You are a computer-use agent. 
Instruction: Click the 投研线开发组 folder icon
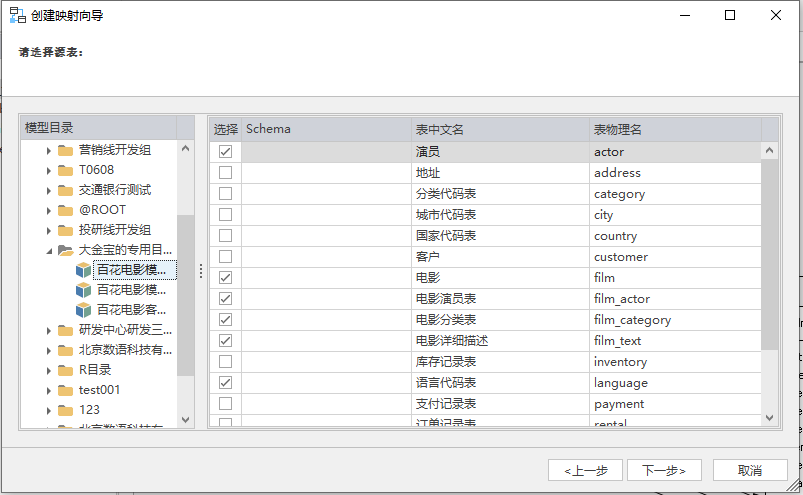[66, 230]
